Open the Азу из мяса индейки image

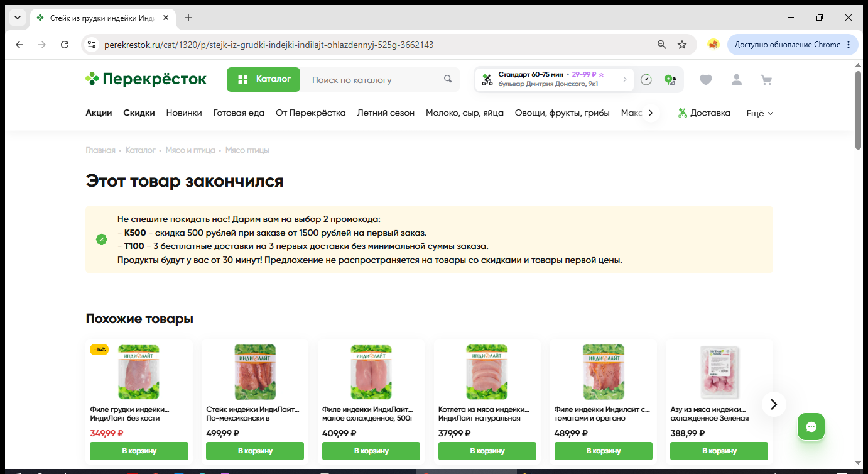point(719,372)
